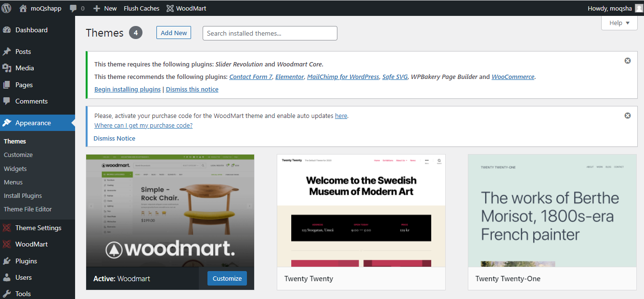Click the theme count badge 4
This screenshot has height=299, width=644.
click(136, 33)
